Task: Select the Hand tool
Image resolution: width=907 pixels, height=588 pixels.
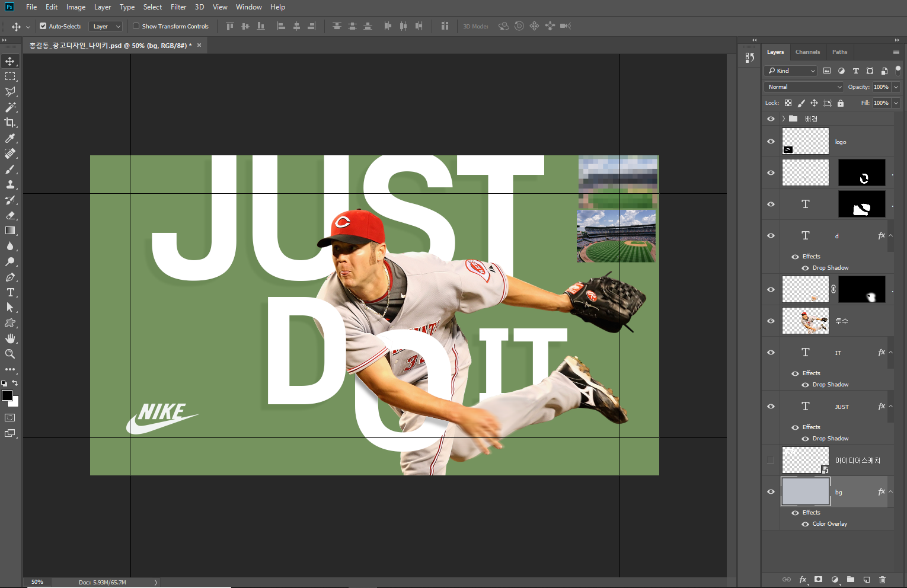Action: 10,338
